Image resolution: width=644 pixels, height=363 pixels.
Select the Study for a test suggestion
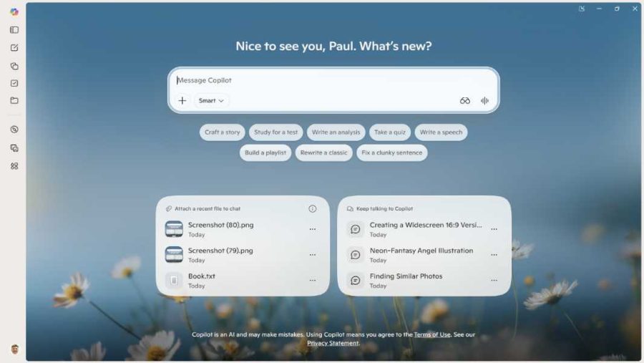coord(275,132)
